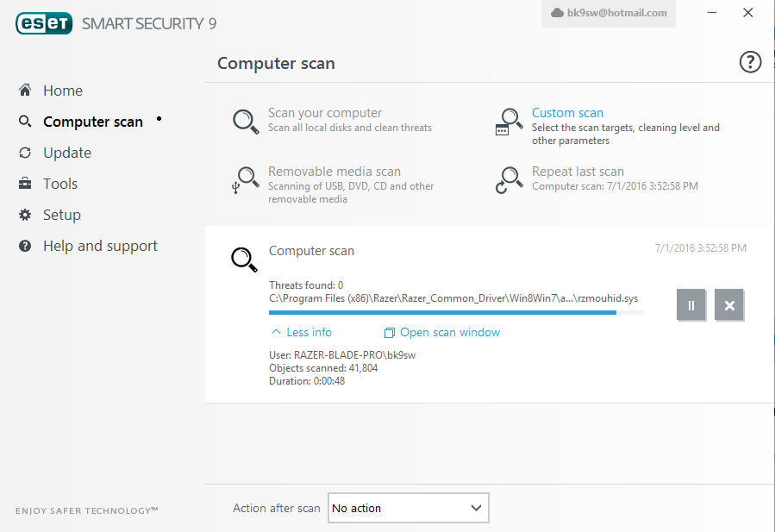Click the Custom scan magnifier icon
775x532 pixels.
click(x=509, y=122)
